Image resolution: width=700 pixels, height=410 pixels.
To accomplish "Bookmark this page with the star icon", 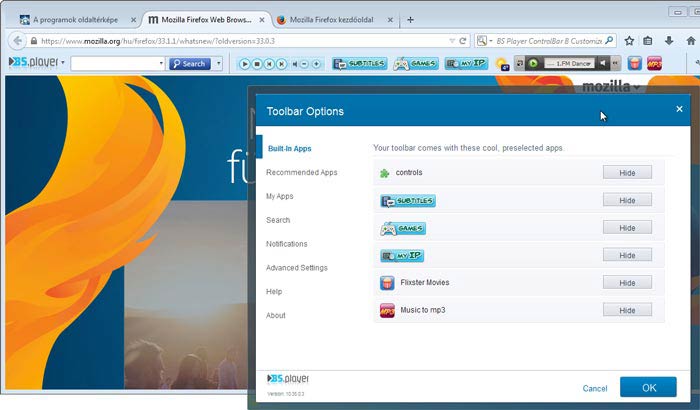I will tap(629, 41).
